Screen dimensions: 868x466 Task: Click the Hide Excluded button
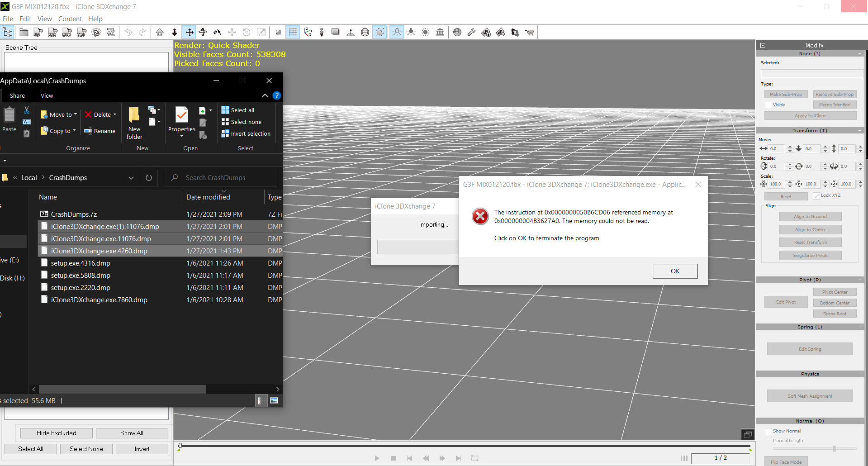(x=57, y=433)
